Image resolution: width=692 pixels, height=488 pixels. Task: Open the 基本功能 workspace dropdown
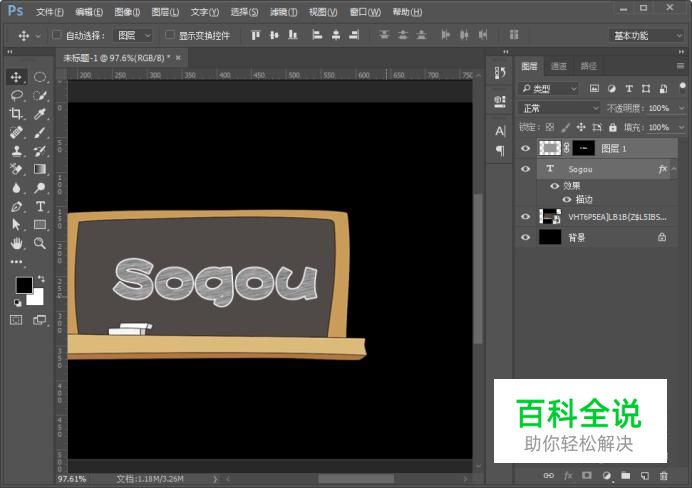(646, 35)
